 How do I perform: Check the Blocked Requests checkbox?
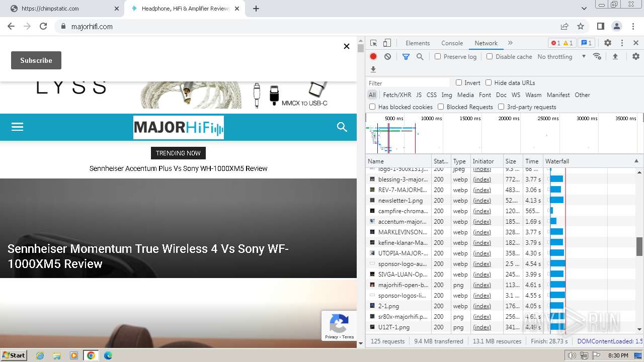click(x=441, y=107)
